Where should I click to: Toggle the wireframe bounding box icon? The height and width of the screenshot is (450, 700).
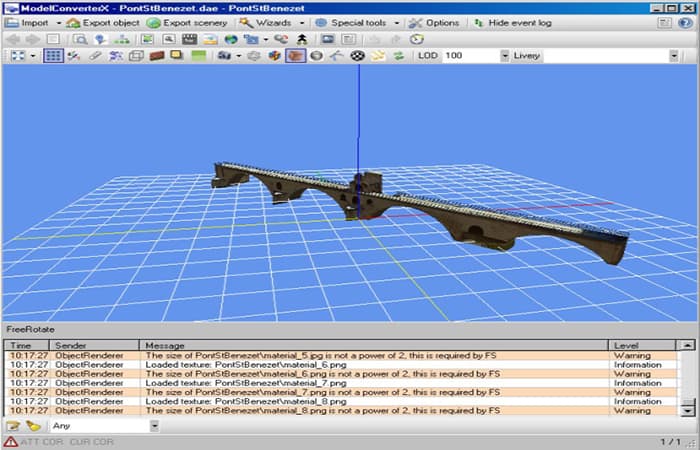tap(136, 56)
